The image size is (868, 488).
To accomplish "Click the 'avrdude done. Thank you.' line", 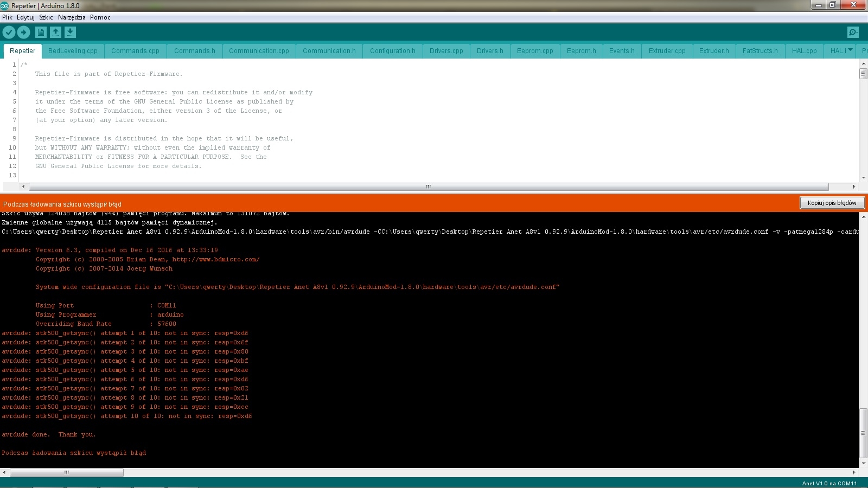I will tap(49, 434).
